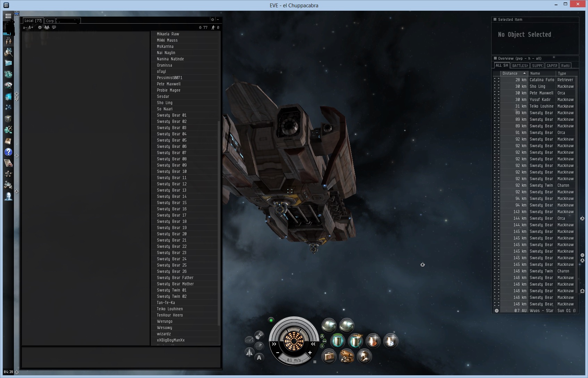
Task: Click the ship camera reset icon
Action: click(x=249, y=353)
